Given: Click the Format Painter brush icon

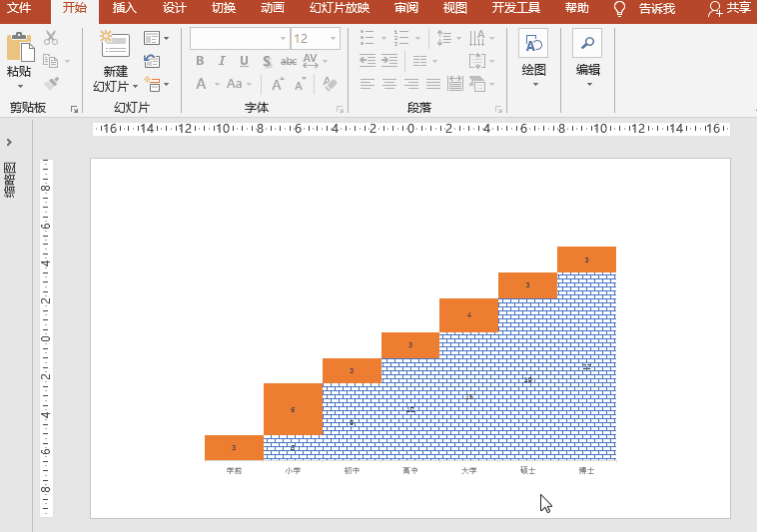Looking at the screenshot, I should 51,84.
